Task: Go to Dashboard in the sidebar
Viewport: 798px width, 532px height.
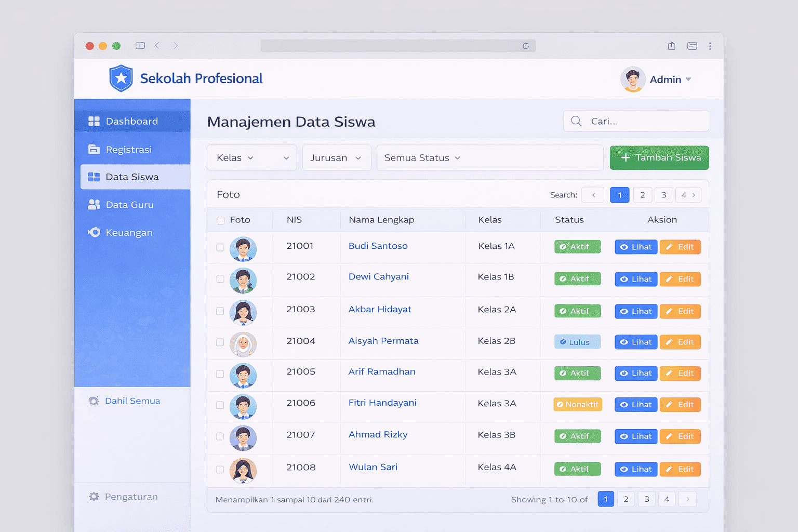Action: pyautogui.click(x=132, y=121)
